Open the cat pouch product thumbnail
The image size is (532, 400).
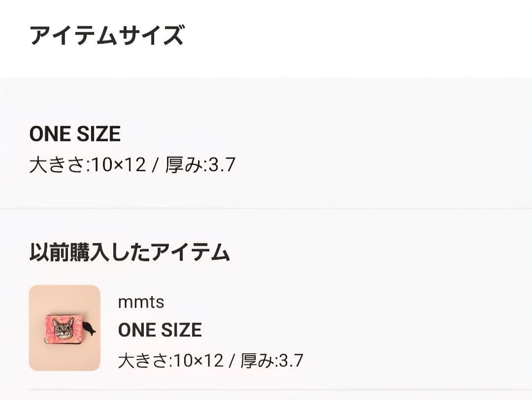[65, 328]
